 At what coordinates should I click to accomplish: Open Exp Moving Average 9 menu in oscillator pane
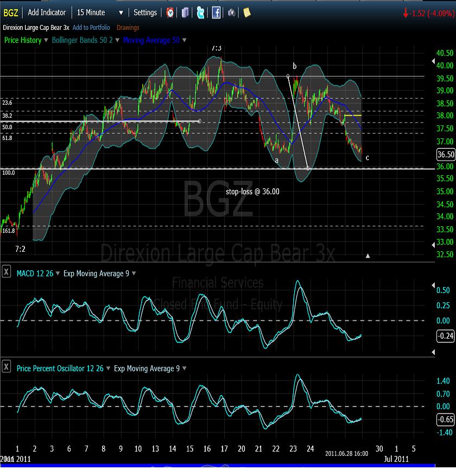[184, 368]
